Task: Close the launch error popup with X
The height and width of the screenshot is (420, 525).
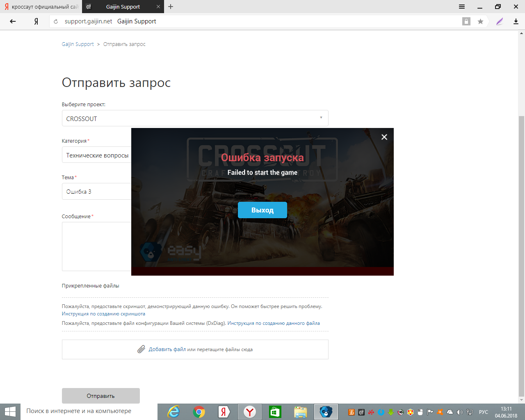Action: point(384,137)
